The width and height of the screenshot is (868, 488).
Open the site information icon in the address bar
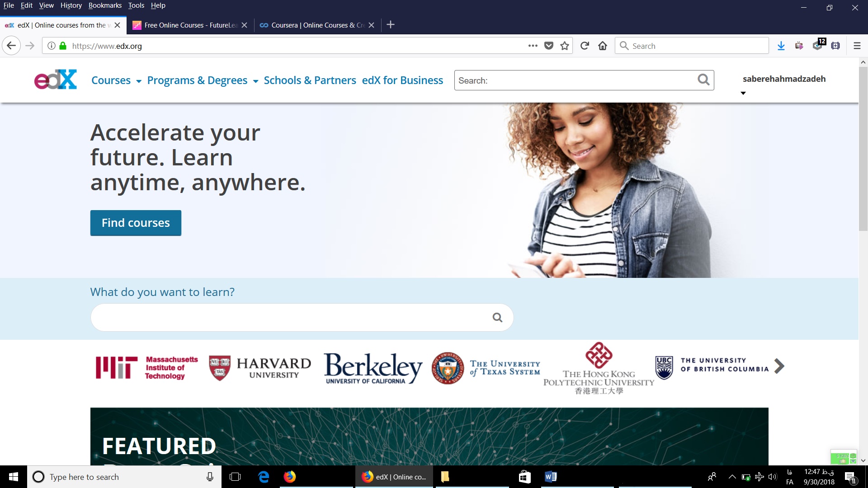coord(52,46)
